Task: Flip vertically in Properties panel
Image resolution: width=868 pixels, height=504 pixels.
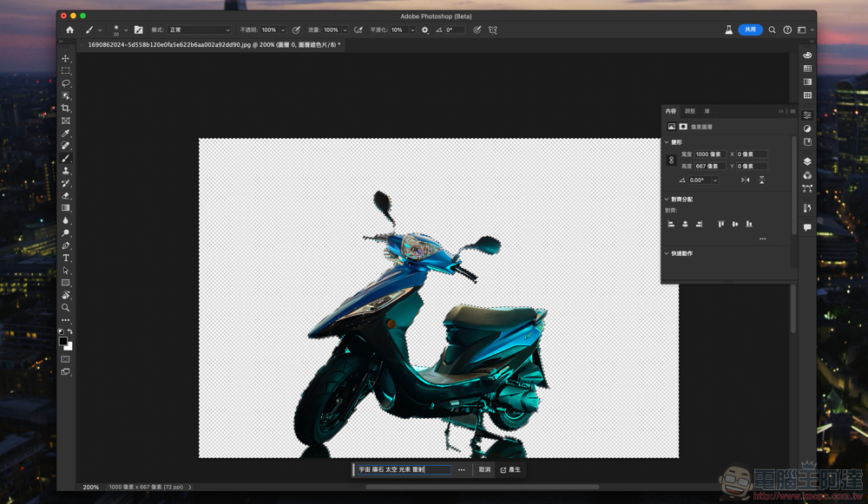Action: point(762,180)
